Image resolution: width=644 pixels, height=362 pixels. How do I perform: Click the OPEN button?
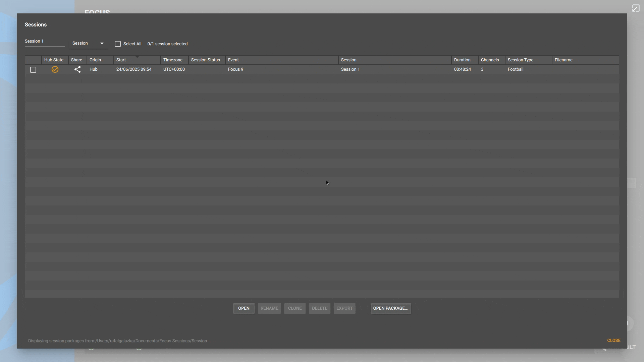click(244, 308)
